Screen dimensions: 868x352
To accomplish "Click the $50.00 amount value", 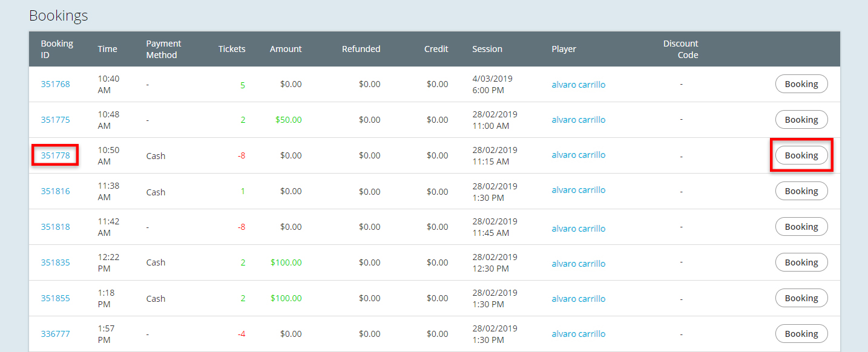I will 289,120.
